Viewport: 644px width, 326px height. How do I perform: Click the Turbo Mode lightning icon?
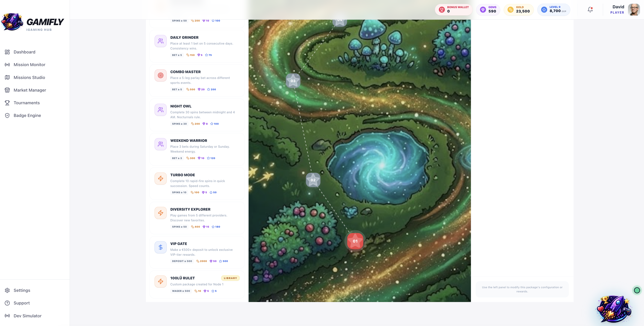click(x=160, y=178)
